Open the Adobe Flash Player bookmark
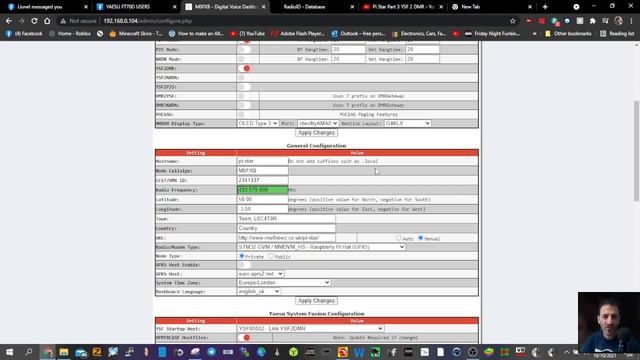The image size is (640, 360). point(298,33)
